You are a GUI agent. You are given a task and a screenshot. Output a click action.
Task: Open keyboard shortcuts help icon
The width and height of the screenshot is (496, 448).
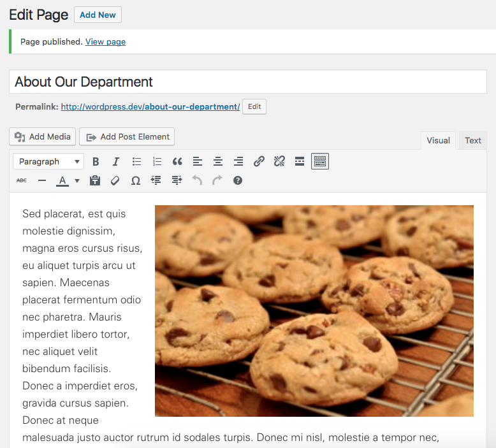point(238,180)
